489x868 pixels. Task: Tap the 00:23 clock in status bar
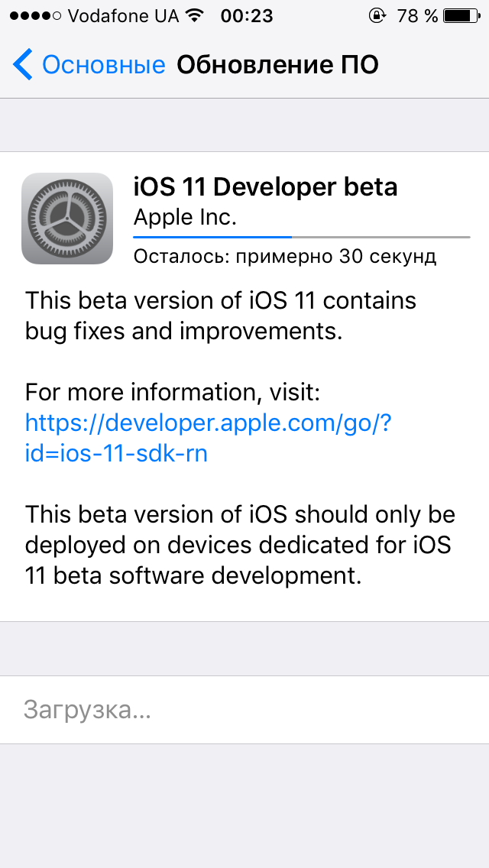(x=246, y=15)
